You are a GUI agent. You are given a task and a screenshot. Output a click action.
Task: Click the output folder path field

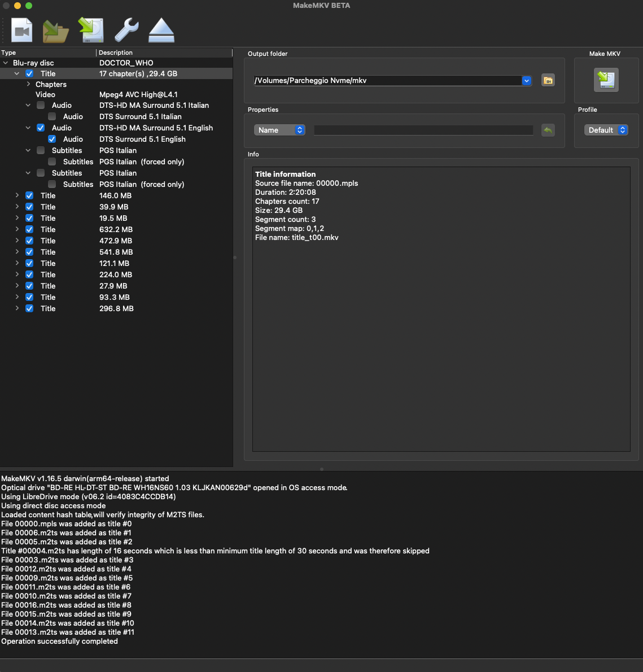388,81
